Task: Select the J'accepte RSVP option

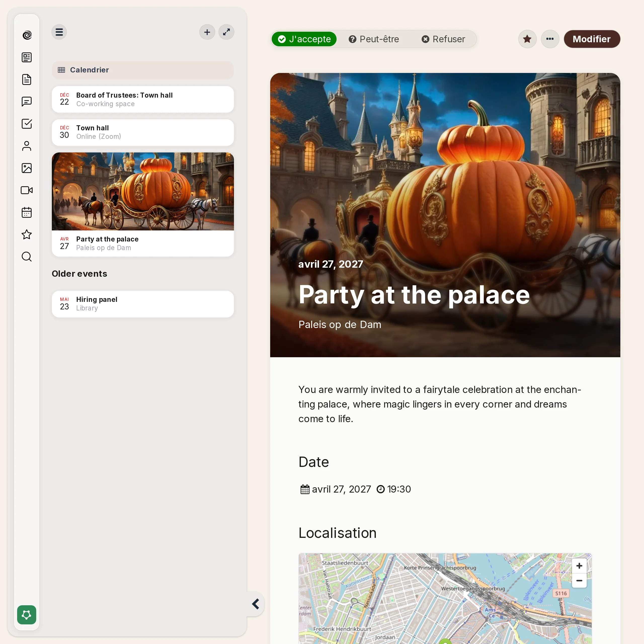Action: (304, 39)
